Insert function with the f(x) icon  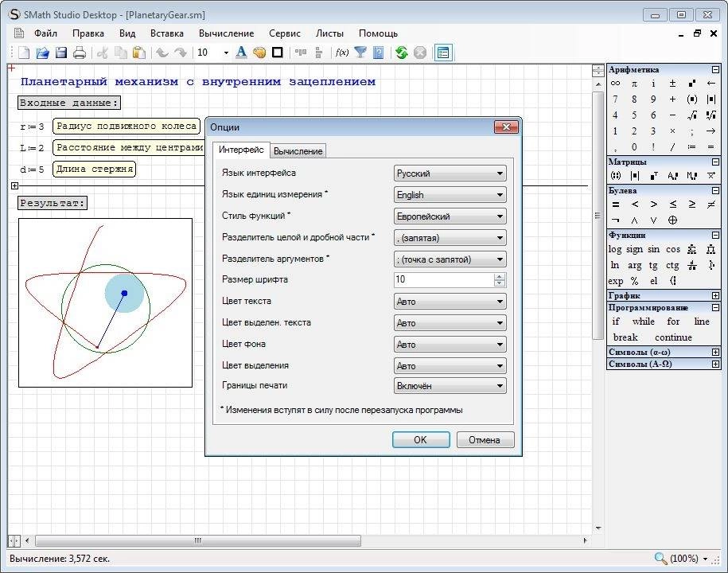pos(341,53)
